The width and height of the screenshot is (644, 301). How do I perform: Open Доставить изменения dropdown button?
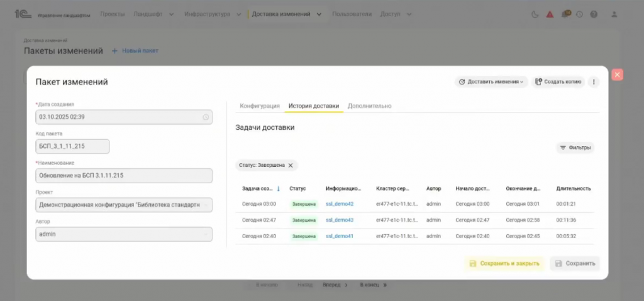click(x=491, y=82)
